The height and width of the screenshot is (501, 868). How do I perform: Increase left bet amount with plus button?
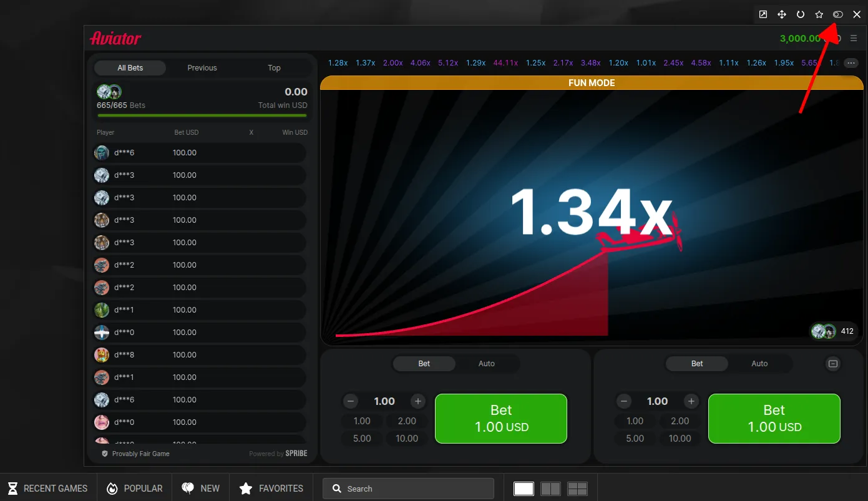[x=418, y=401]
